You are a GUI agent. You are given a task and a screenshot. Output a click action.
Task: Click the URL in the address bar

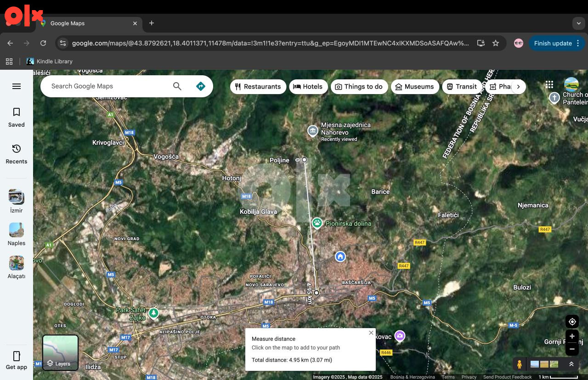(271, 43)
